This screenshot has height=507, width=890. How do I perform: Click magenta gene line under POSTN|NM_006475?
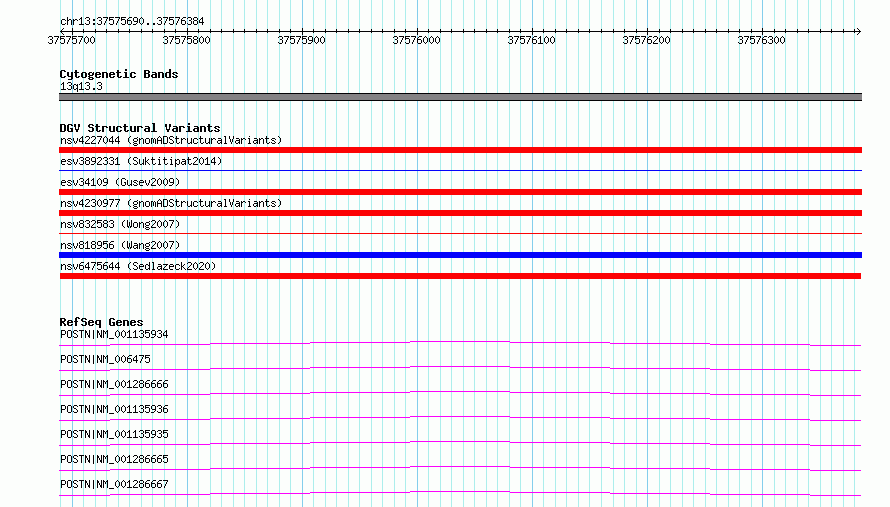click(460, 368)
